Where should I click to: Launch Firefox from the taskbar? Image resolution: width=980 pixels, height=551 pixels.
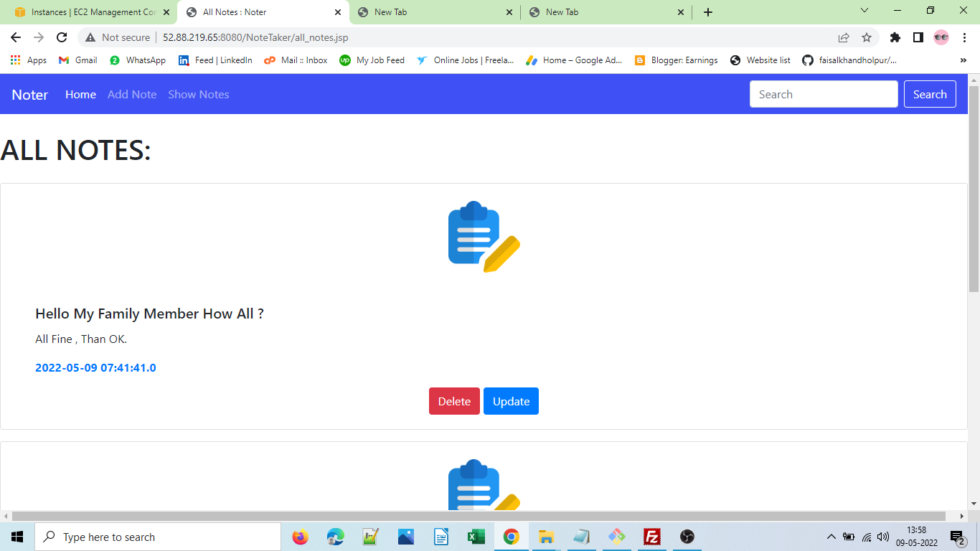(x=301, y=537)
